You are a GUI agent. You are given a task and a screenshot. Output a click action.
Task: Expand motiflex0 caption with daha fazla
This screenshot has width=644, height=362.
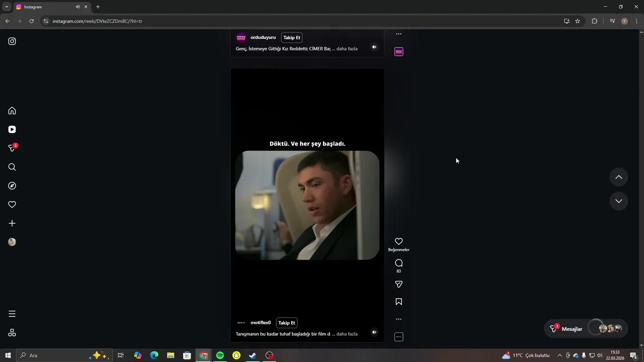pos(347,334)
